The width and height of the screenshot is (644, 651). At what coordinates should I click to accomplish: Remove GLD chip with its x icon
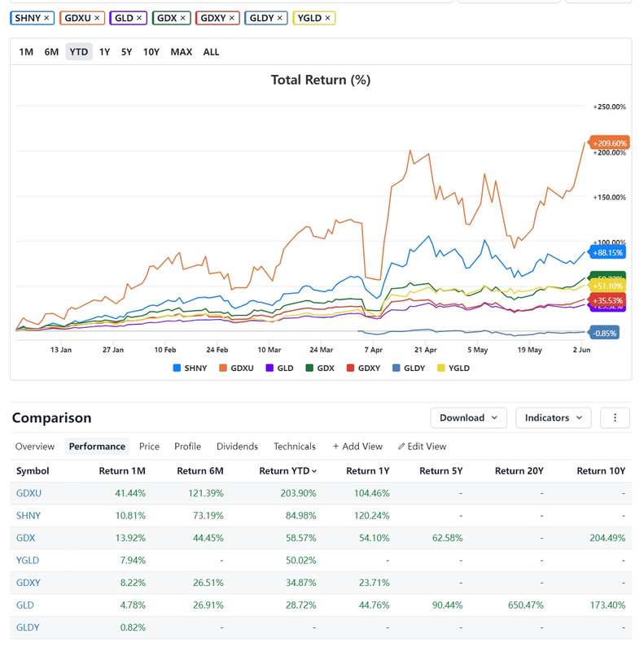[139, 18]
